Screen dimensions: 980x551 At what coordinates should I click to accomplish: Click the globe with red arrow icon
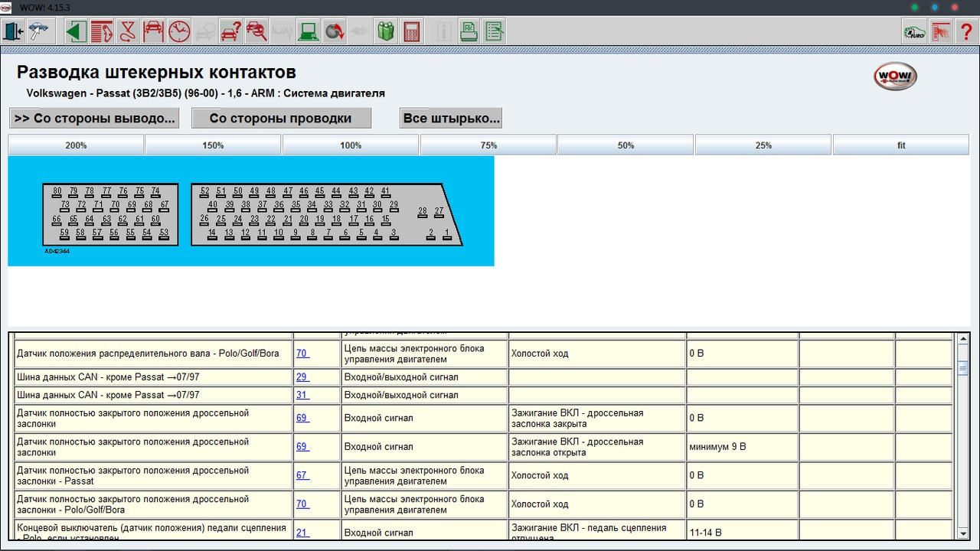(334, 31)
